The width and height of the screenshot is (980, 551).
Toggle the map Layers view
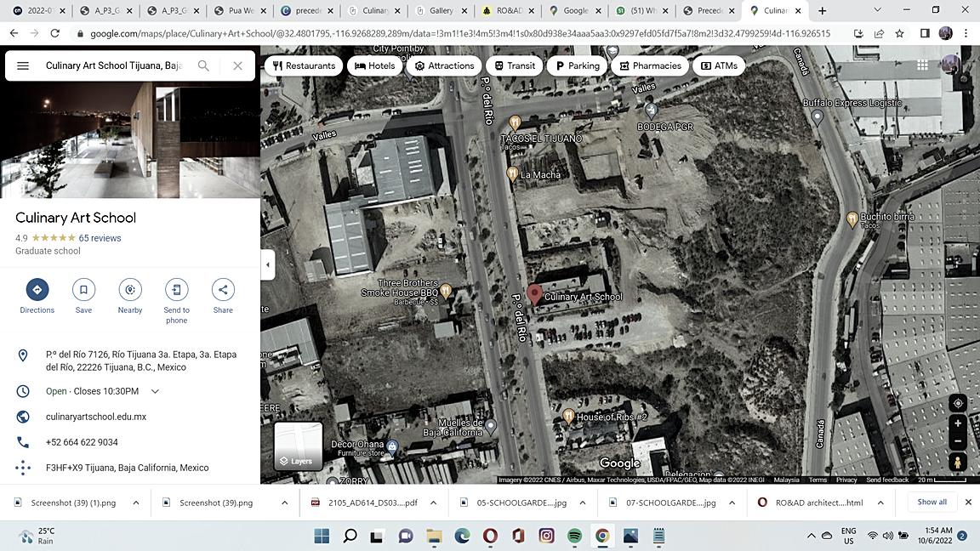click(x=298, y=446)
